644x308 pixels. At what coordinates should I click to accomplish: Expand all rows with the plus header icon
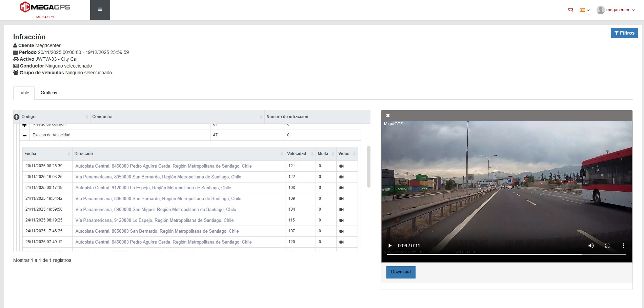pos(16,117)
